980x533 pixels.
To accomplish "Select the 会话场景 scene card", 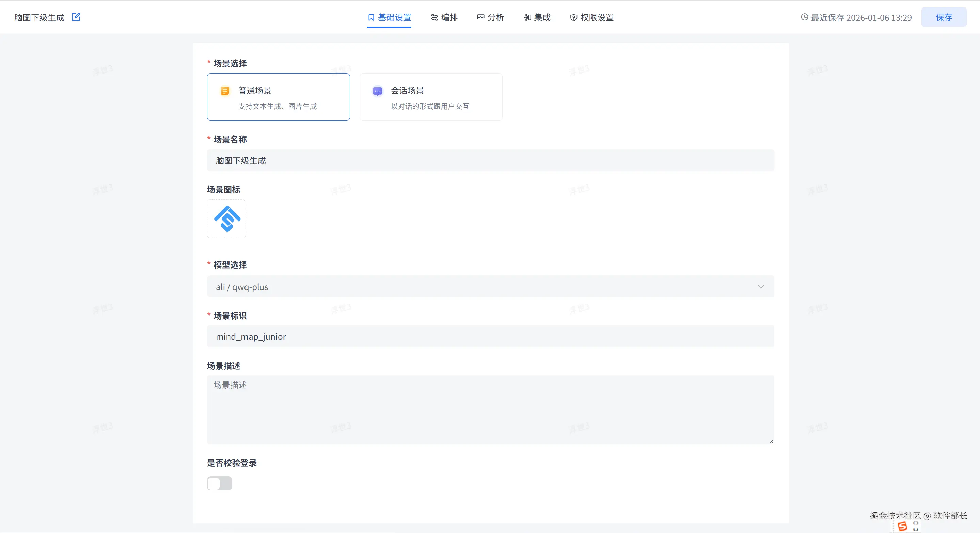I will [431, 97].
